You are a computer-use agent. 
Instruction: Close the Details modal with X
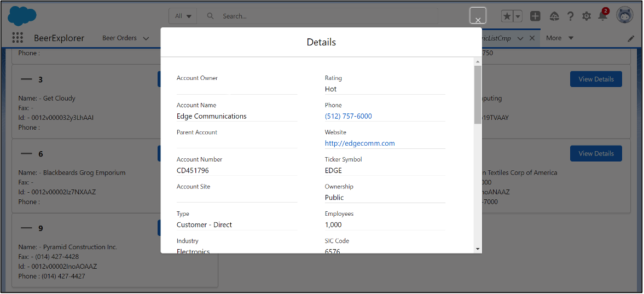point(478,16)
